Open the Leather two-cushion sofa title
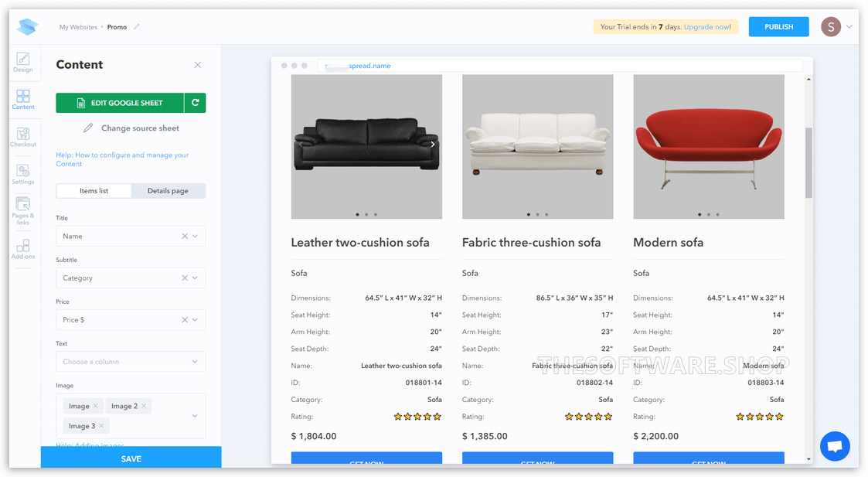The image size is (868, 477). pos(360,242)
